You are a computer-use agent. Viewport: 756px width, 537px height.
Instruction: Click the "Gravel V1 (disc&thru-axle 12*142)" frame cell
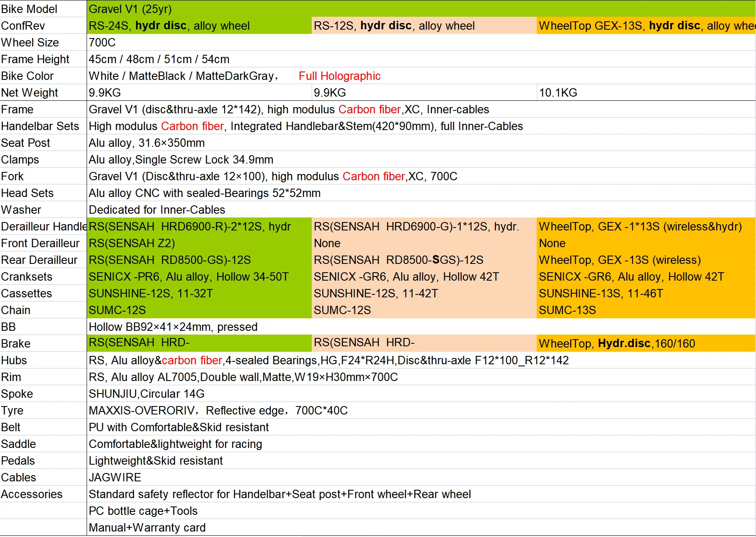point(421,109)
